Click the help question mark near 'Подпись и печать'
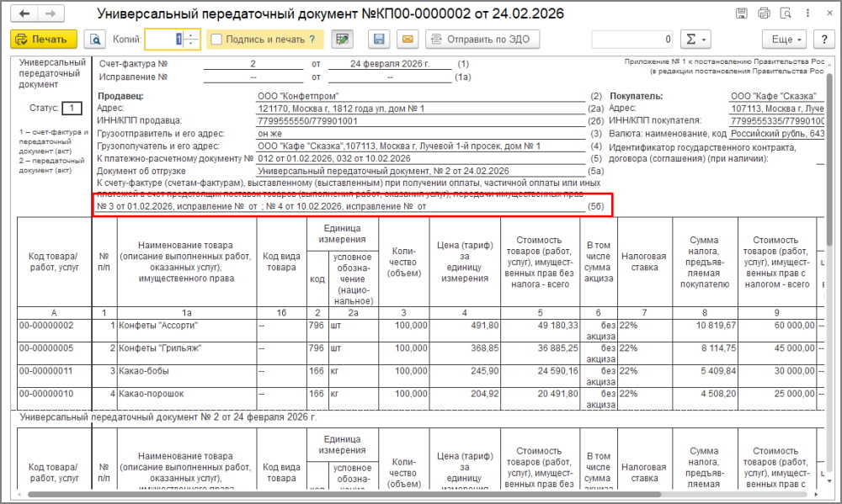Image resolution: width=842 pixels, height=504 pixels. click(x=312, y=40)
